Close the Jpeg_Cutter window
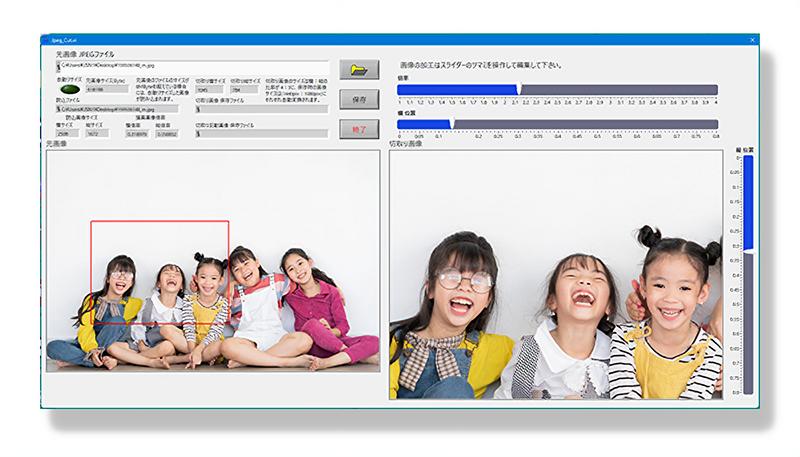Image resolution: width=800 pixels, height=457 pixels. 751,39
